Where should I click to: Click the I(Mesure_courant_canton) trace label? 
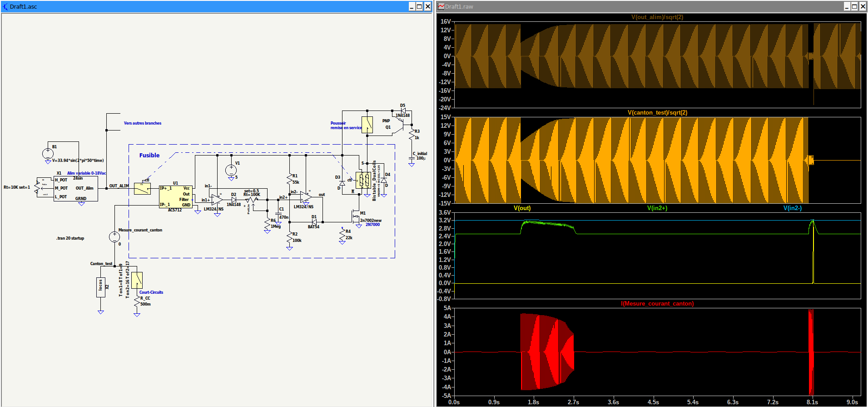(x=657, y=304)
